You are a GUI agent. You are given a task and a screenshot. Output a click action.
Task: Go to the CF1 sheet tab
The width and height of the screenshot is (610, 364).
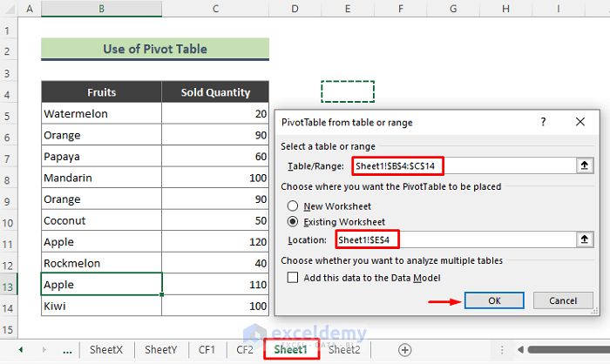pyautogui.click(x=207, y=350)
